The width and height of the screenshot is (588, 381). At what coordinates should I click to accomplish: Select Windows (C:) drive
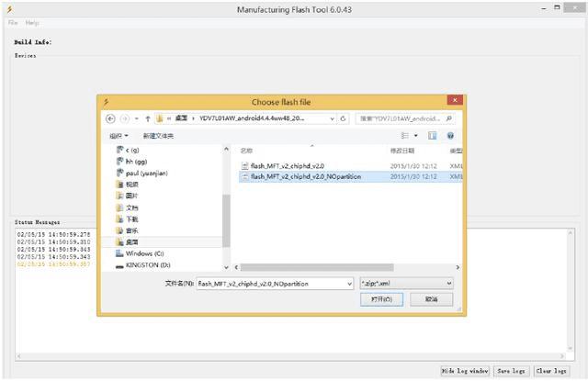[x=140, y=253]
